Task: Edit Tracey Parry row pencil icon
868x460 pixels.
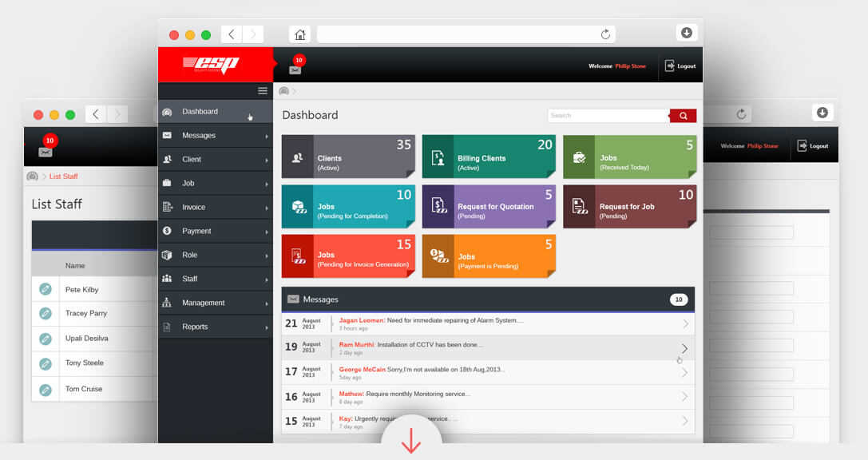Action: [x=46, y=313]
